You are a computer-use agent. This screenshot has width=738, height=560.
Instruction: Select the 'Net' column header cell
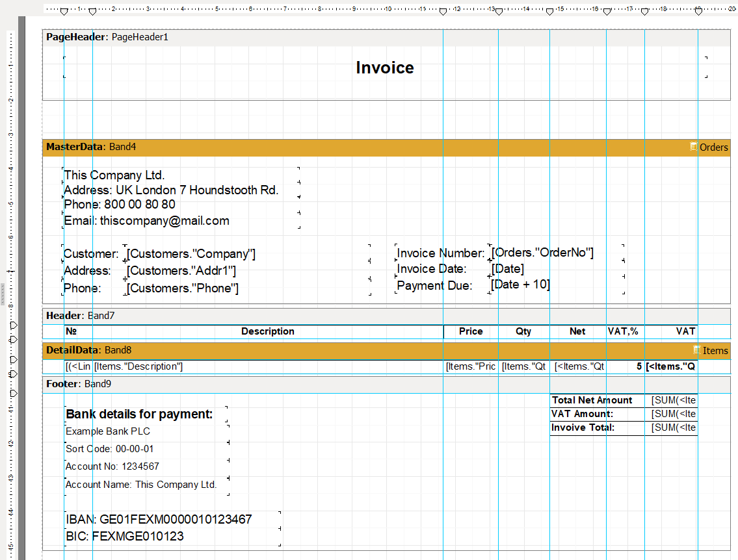tap(578, 331)
